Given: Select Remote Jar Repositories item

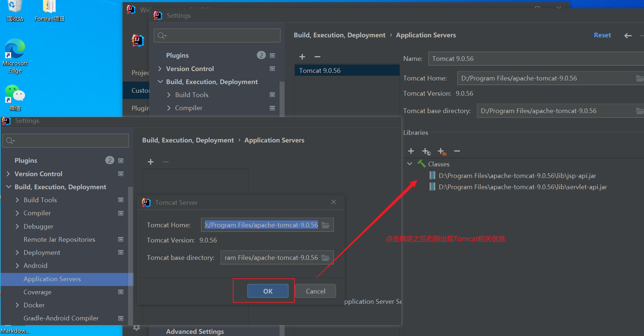Looking at the screenshot, I should click(x=59, y=240).
